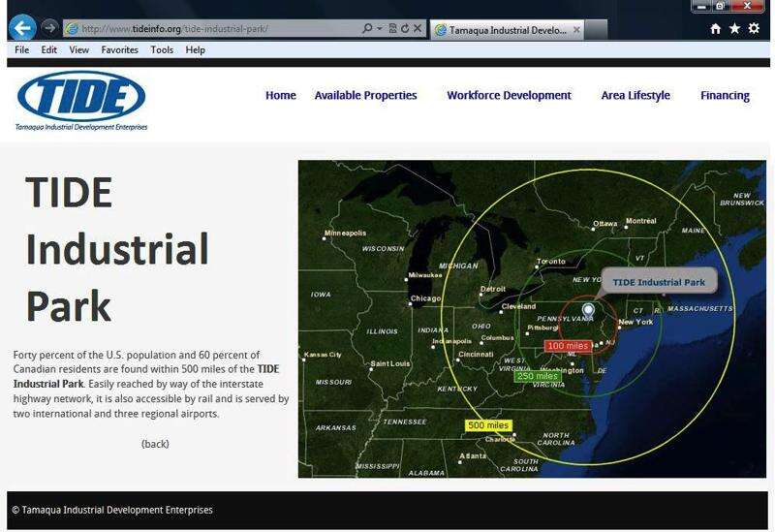
Task: Open a new blank tab
Action: point(596,30)
